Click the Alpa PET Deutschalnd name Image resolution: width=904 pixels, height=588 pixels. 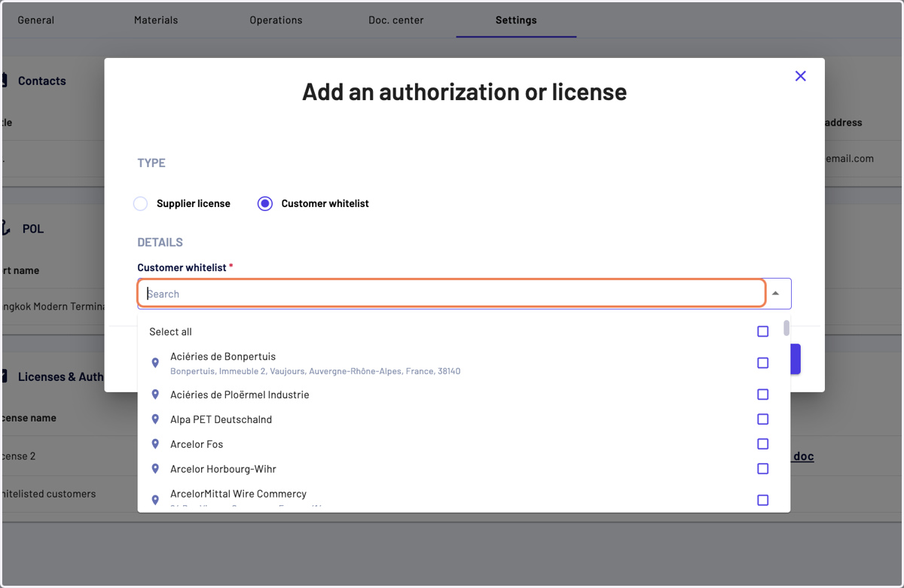coord(221,419)
